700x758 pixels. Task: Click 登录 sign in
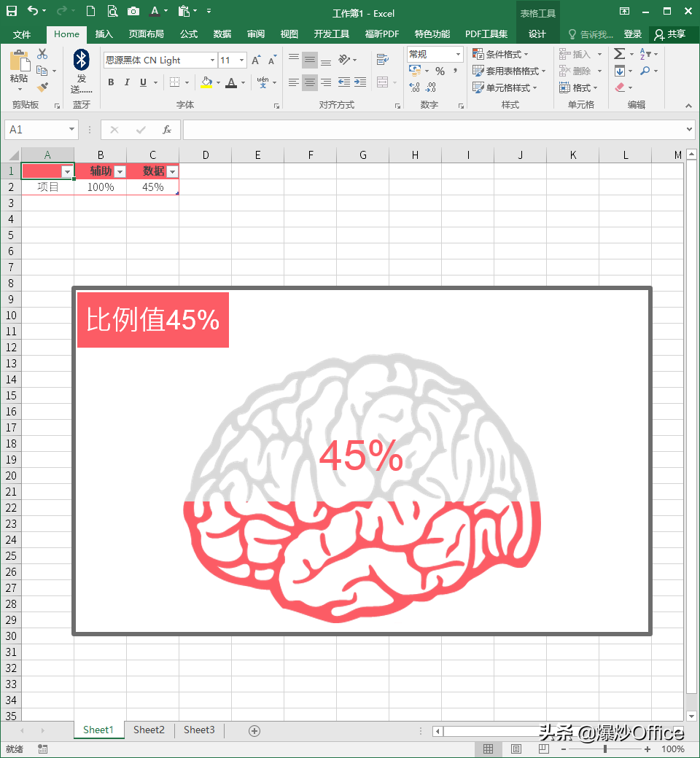pos(632,34)
